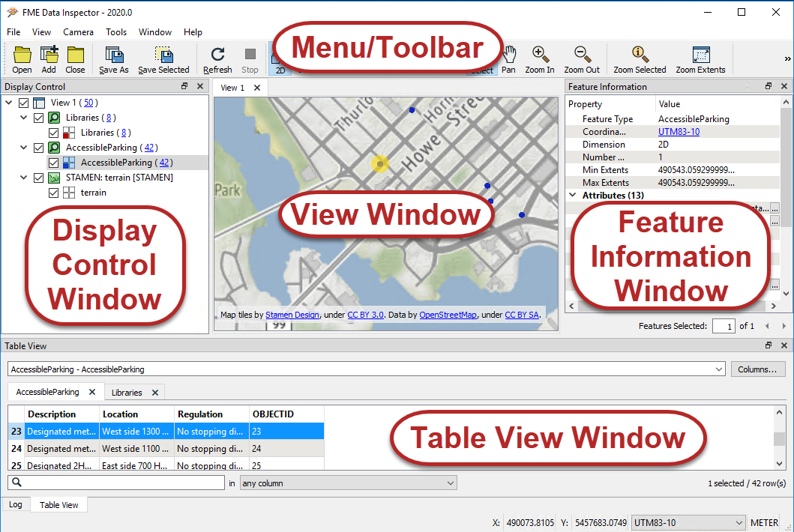Collapse the STAMEN terrain tree node
The image size is (794, 532).
coord(23,178)
